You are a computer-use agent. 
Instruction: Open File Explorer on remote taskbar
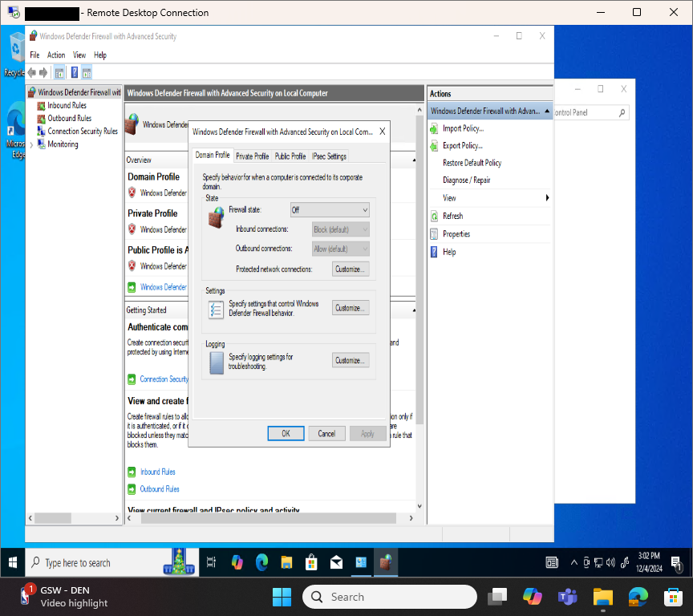pyautogui.click(x=286, y=562)
